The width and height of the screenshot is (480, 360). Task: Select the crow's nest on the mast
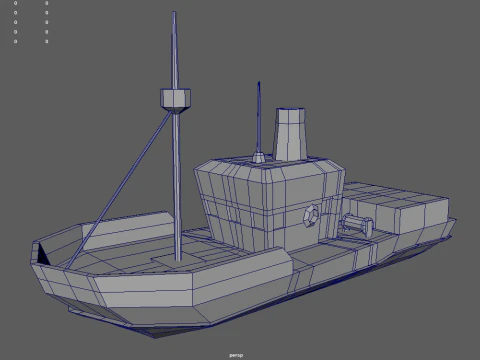pos(175,101)
